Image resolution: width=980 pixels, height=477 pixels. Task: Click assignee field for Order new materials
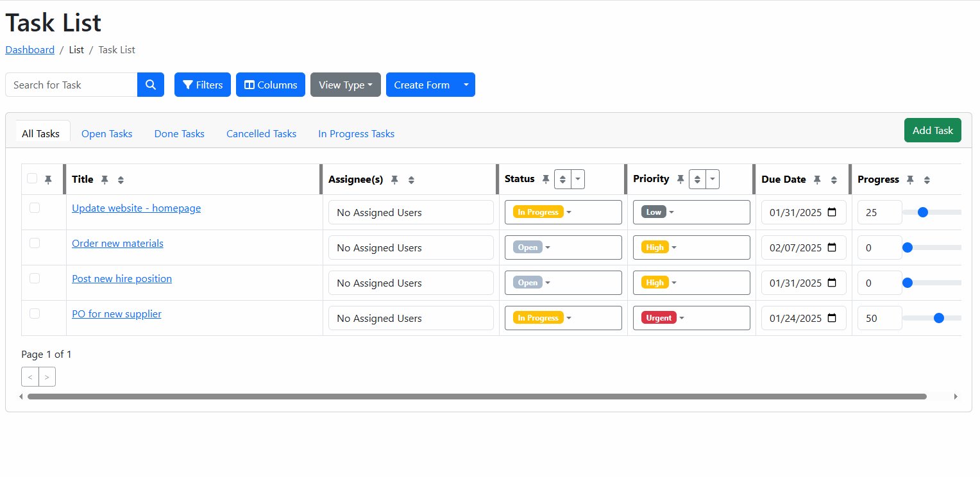coord(411,247)
